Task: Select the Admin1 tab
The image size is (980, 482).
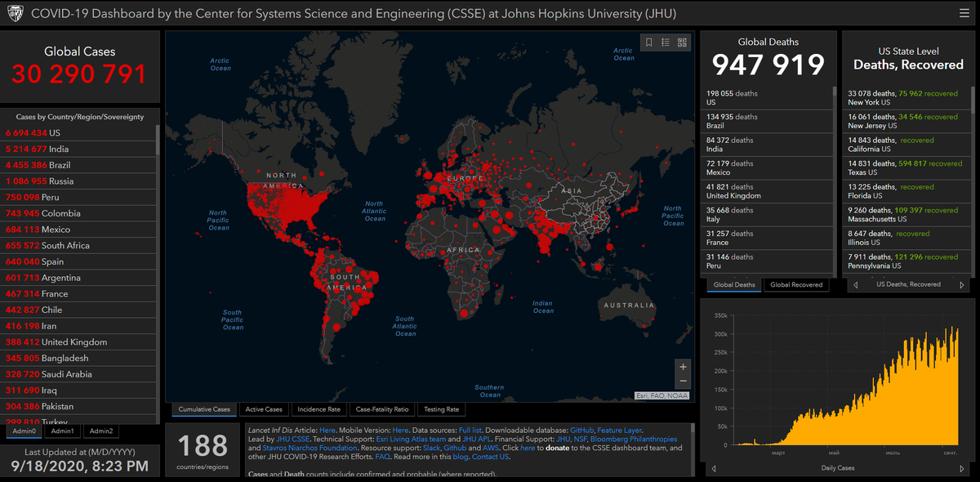Action: pyautogui.click(x=62, y=431)
